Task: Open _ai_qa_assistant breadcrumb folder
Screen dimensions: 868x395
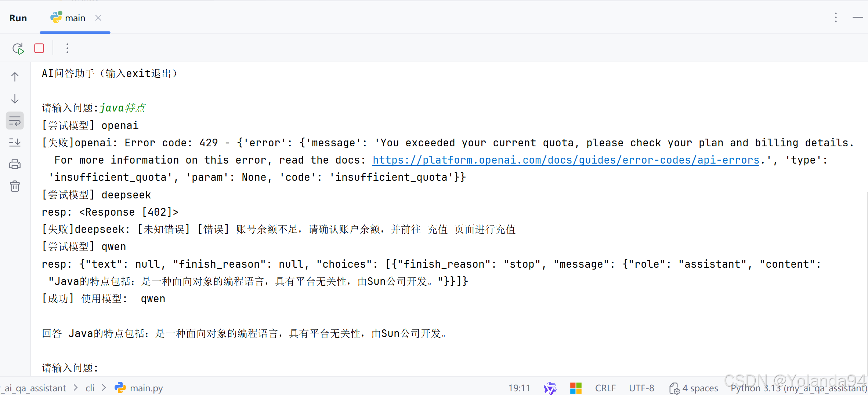Action: point(33,388)
